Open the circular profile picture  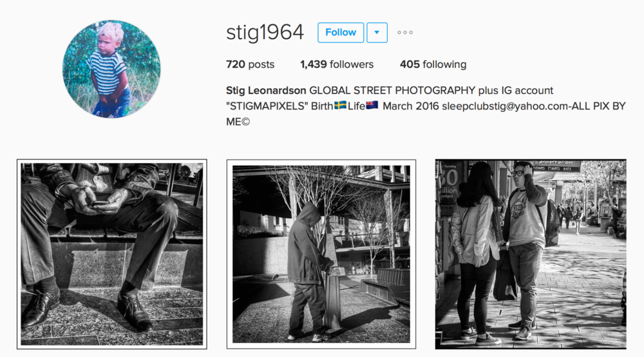click(x=111, y=69)
